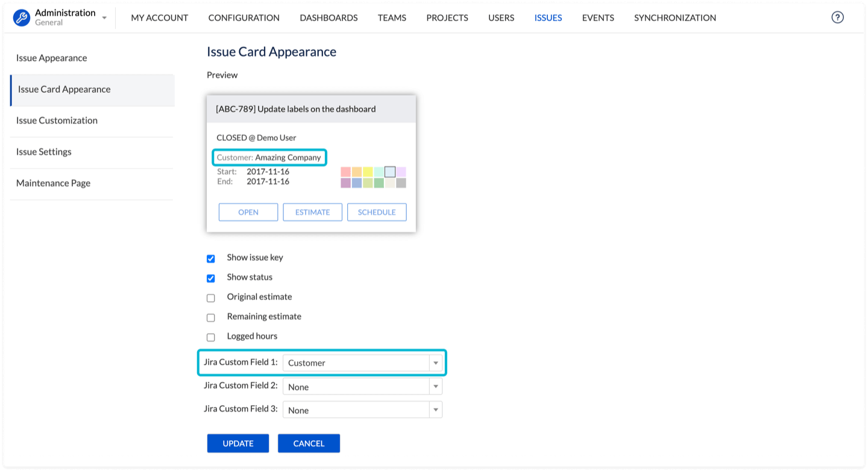Viewport: 868px width, 471px height.
Task: Expand the Jira Custom Field 2 dropdown
Action: tap(362, 387)
